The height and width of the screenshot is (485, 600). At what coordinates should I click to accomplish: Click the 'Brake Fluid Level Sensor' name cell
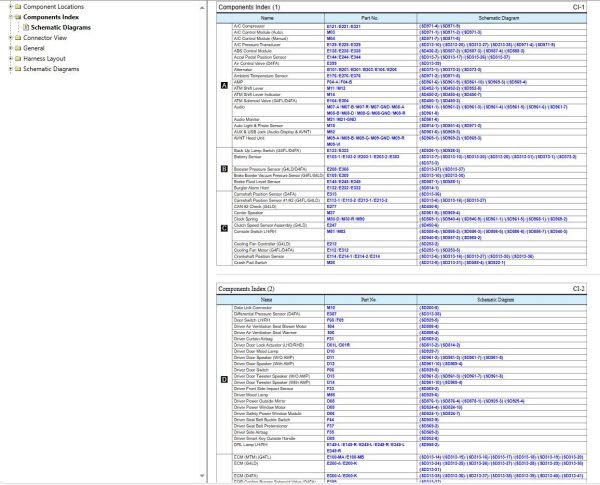click(278, 181)
